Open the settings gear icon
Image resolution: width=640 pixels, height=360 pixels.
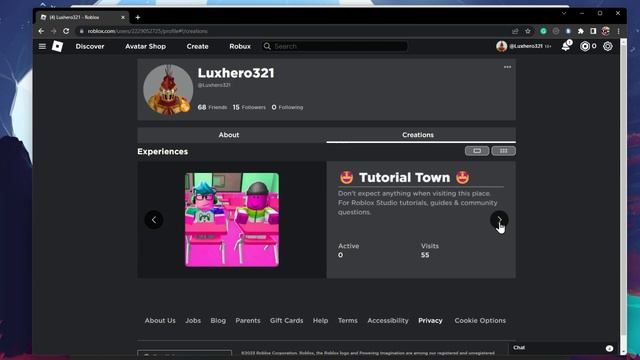tap(608, 47)
